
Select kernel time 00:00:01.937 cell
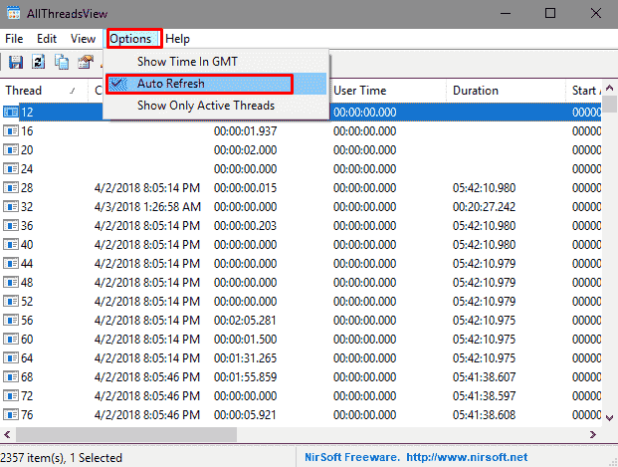tap(245, 131)
